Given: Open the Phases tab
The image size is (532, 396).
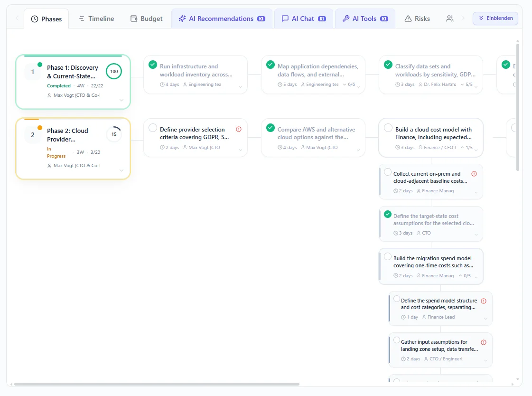Looking at the screenshot, I should tap(47, 19).
